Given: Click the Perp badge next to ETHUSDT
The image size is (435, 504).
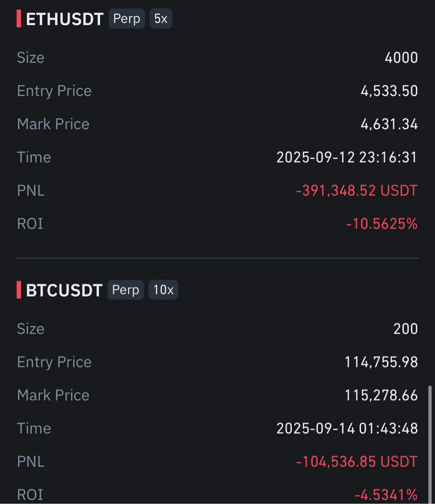Looking at the screenshot, I should click(x=127, y=19).
